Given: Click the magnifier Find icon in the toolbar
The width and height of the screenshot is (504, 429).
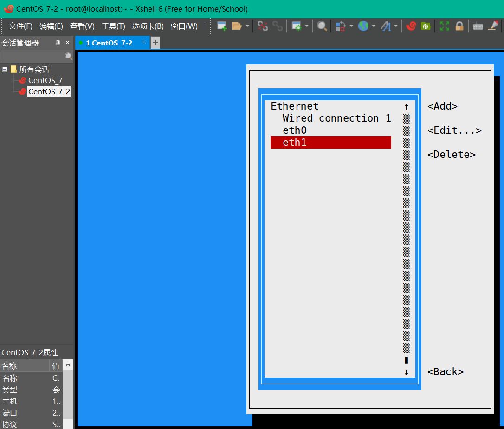Looking at the screenshot, I should (322, 26).
